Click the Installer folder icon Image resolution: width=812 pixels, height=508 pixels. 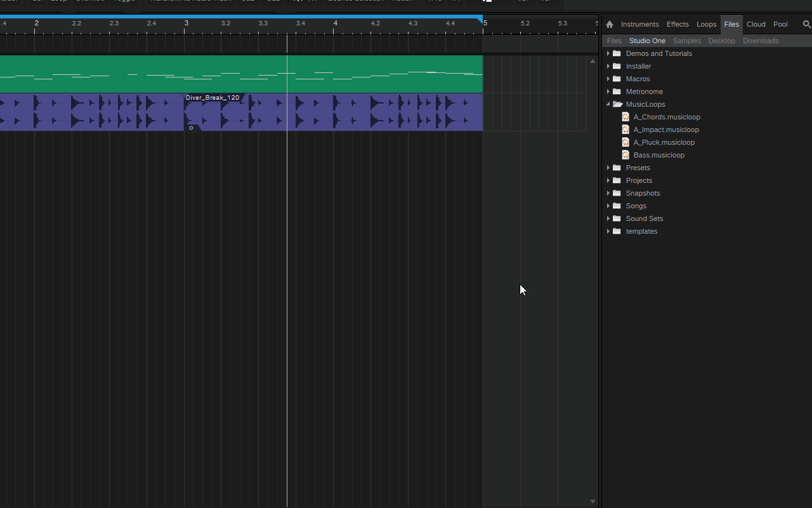617,66
